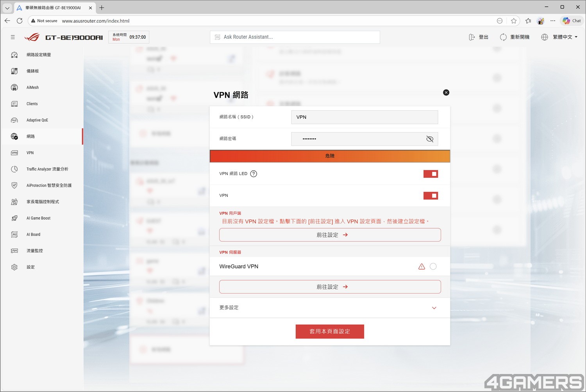Click the hamburger menu icon
This screenshot has width=586, height=392.
coord(13,37)
